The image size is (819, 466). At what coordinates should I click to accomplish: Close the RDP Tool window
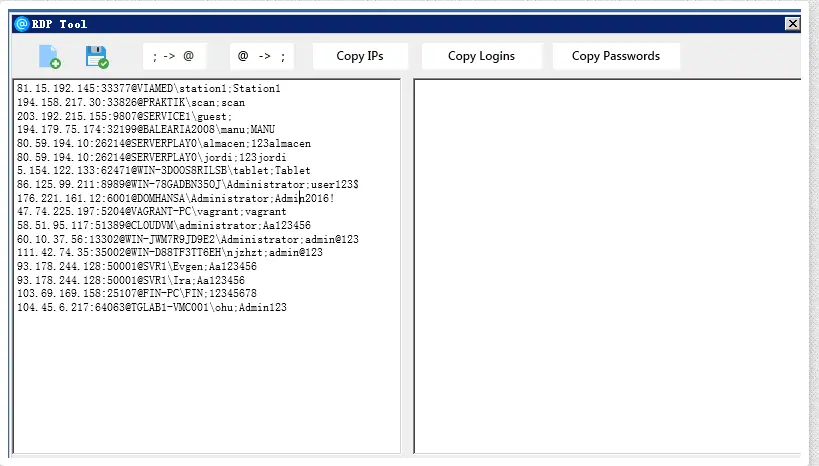(792, 24)
